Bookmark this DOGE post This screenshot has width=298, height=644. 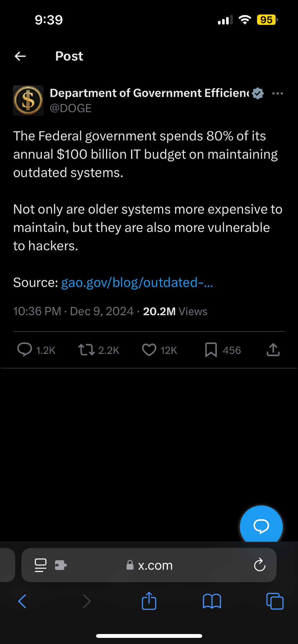pos(211,350)
